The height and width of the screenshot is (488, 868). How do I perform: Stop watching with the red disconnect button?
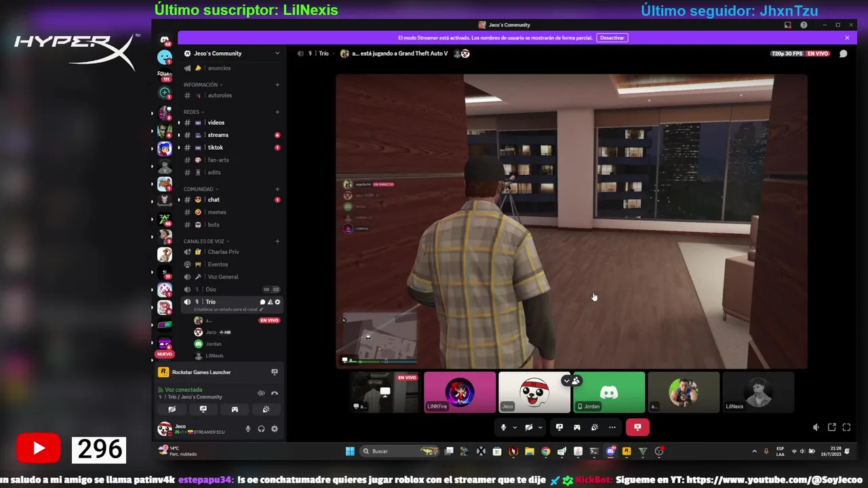(x=637, y=427)
